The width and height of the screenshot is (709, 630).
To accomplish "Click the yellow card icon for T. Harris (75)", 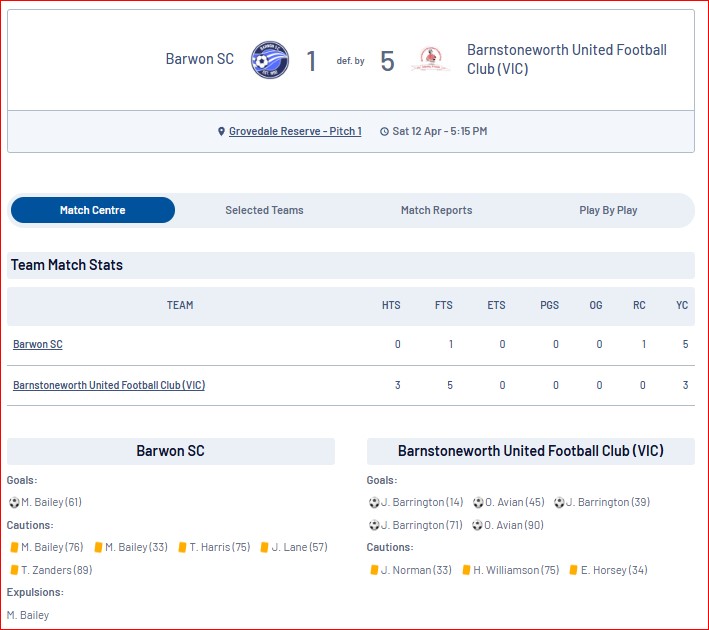I will pyautogui.click(x=183, y=547).
